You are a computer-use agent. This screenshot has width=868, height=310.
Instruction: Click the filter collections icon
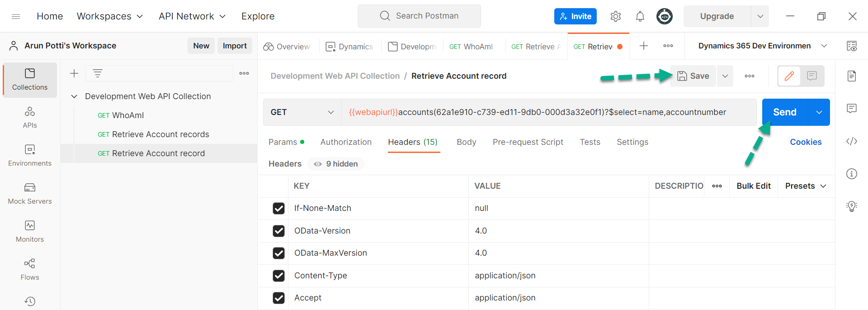pos(98,73)
